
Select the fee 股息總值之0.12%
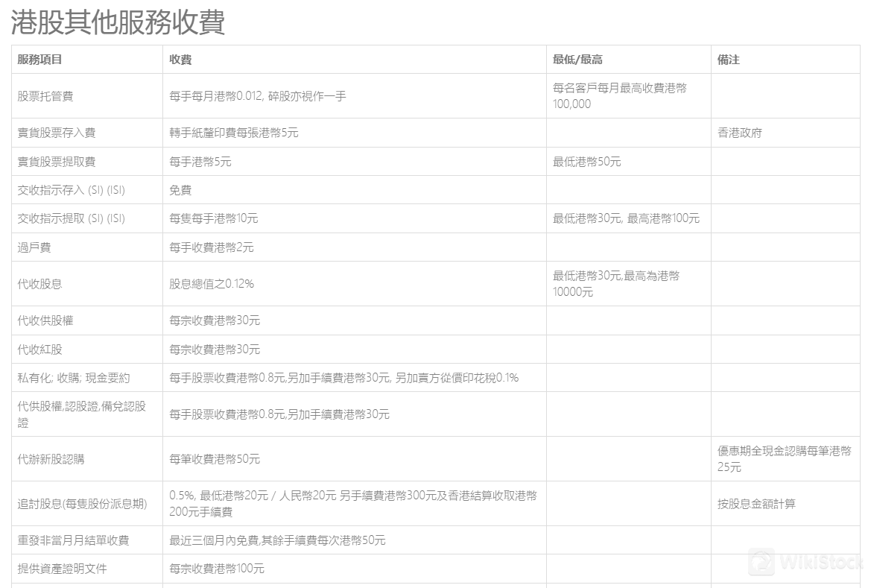[x=212, y=284]
